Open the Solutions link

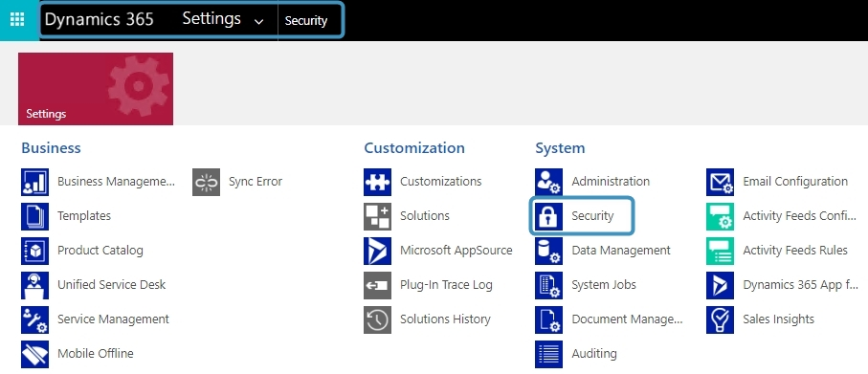pyautogui.click(x=425, y=216)
